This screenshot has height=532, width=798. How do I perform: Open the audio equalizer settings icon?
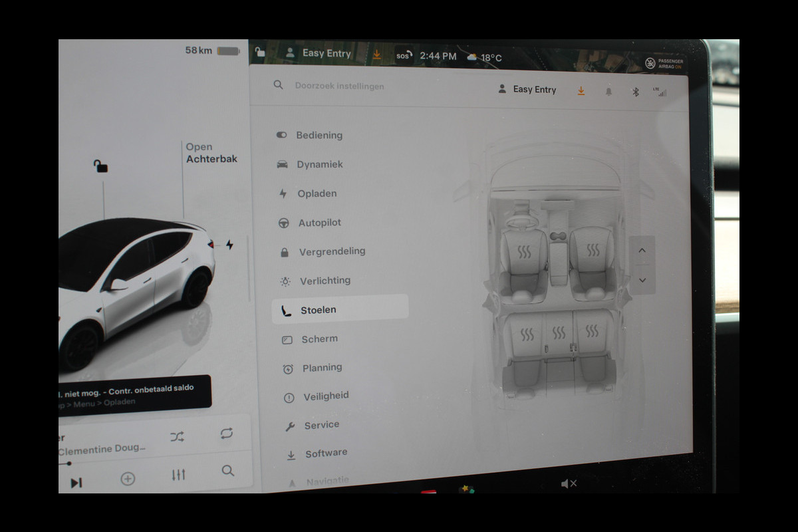click(x=178, y=474)
